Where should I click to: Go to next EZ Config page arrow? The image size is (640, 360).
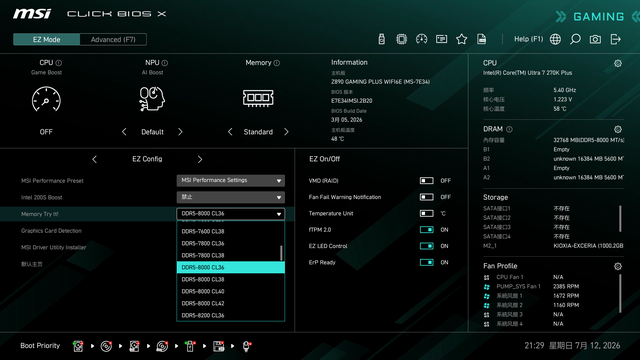(x=200, y=160)
